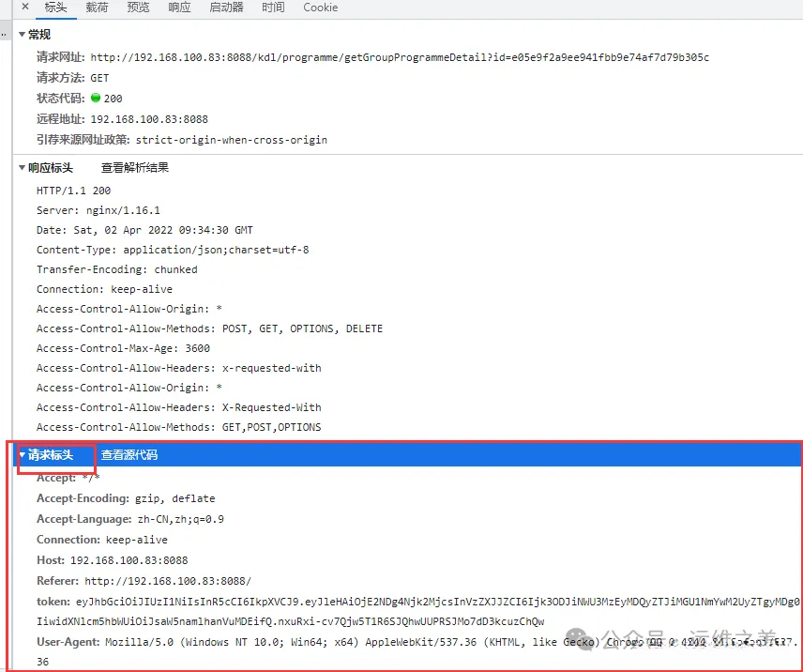This screenshot has height=672, width=803.
Task: Click the Referer header value
Action: pyautogui.click(x=168, y=581)
